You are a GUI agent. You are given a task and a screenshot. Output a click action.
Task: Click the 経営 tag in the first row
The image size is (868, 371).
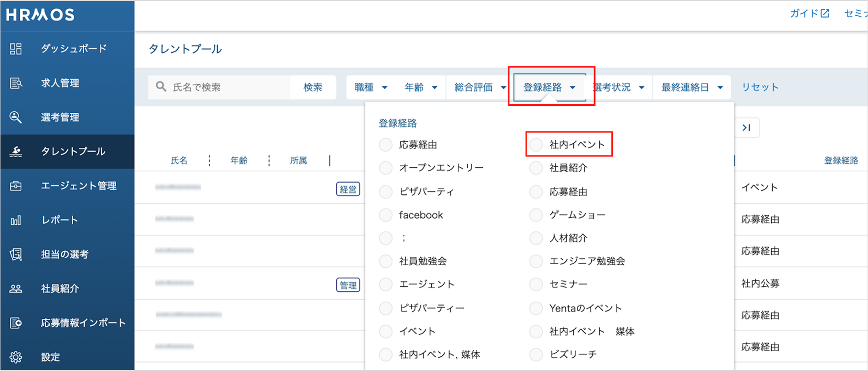tap(348, 189)
